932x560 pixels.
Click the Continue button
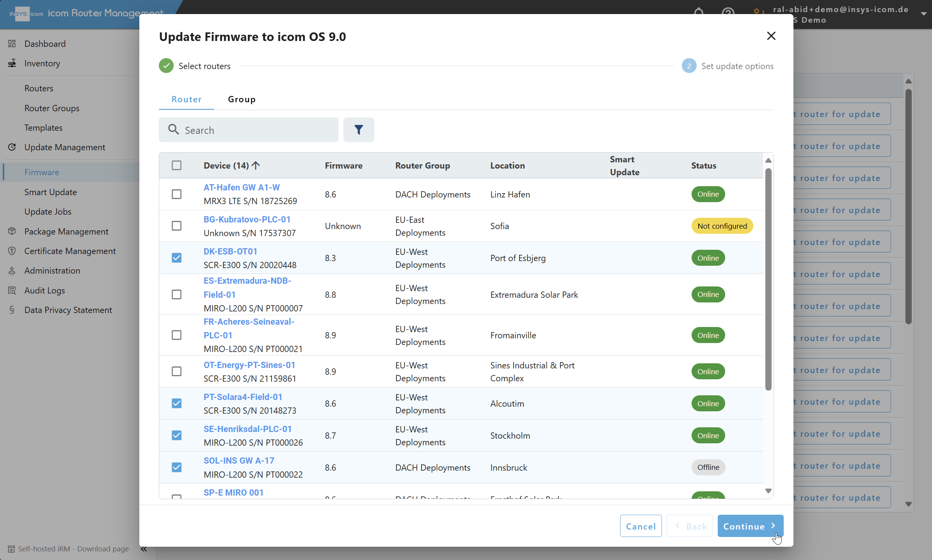[x=750, y=526]
